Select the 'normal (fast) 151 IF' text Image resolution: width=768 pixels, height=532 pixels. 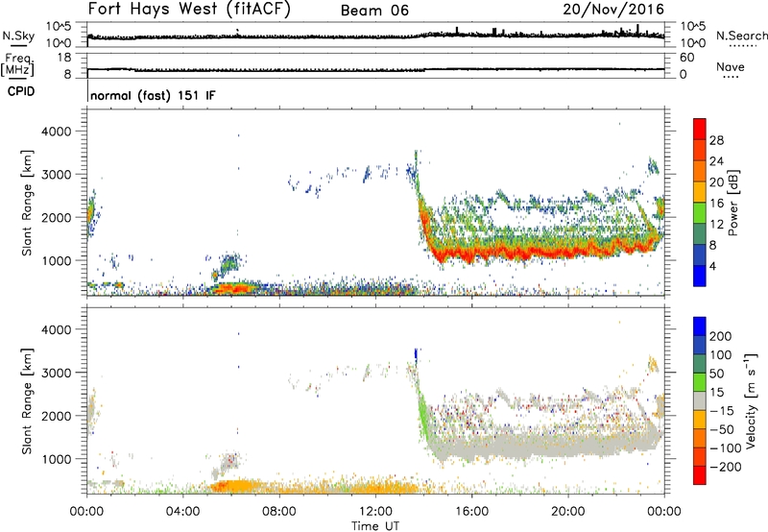153,95
